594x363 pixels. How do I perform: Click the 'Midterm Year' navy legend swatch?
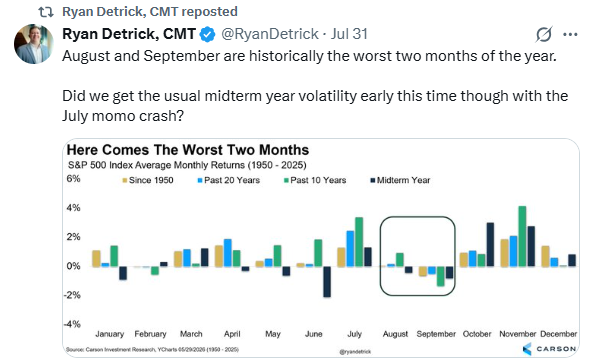pos(372,181)
